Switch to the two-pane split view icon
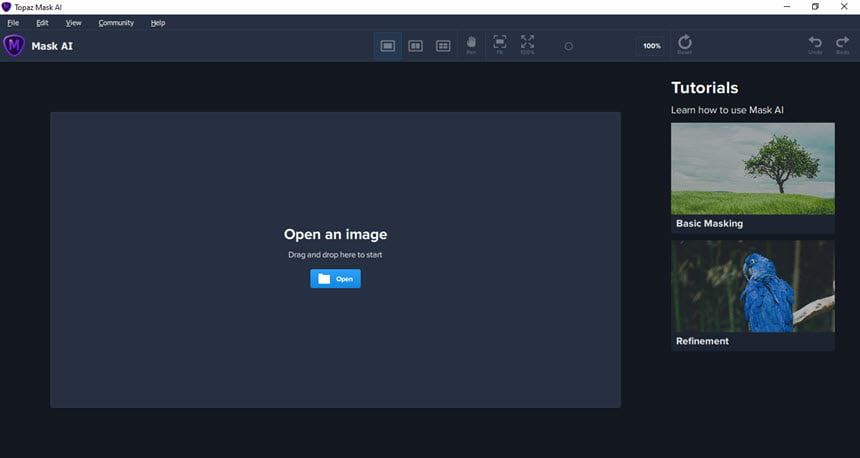The width and height of the screenshot is (860, 458). pos(416,46)
